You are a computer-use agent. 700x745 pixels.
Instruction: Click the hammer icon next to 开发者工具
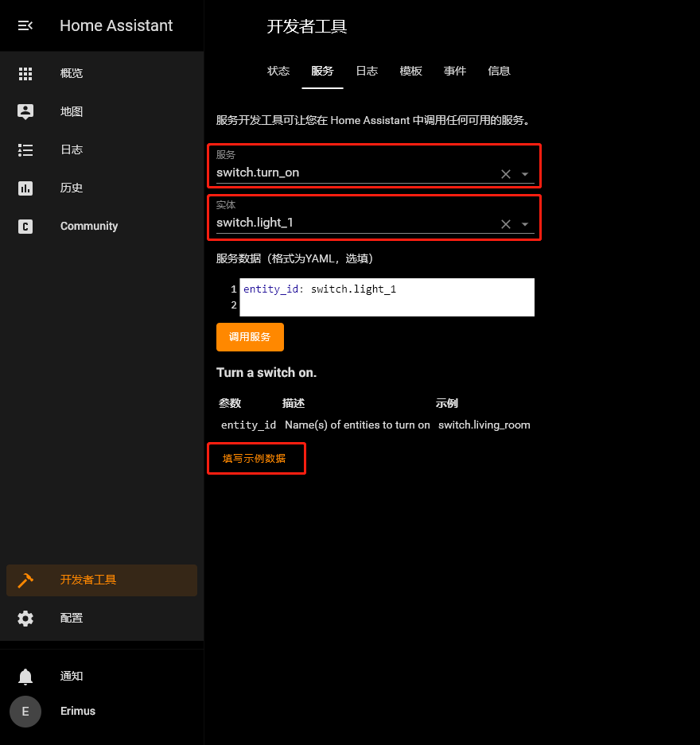25,580
